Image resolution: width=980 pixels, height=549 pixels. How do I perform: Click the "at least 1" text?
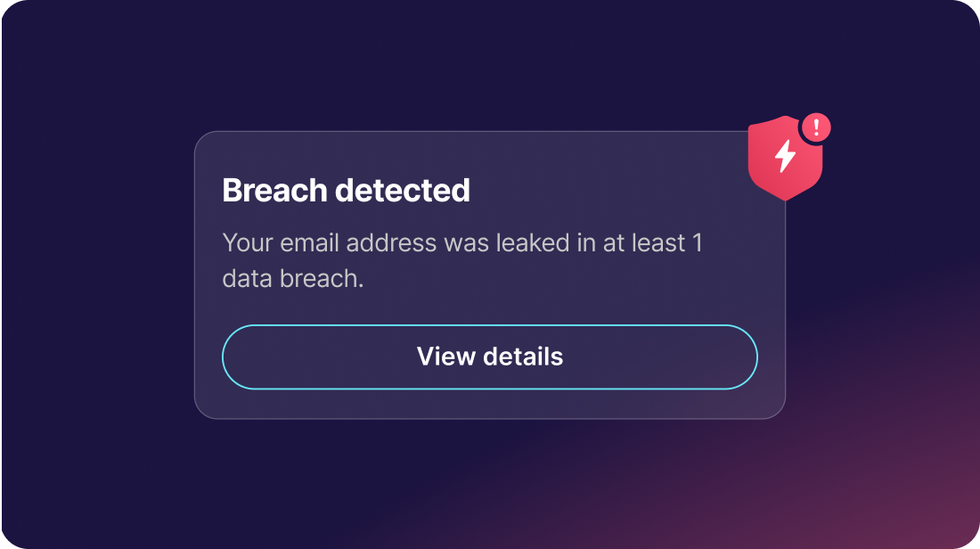point(653,242)
